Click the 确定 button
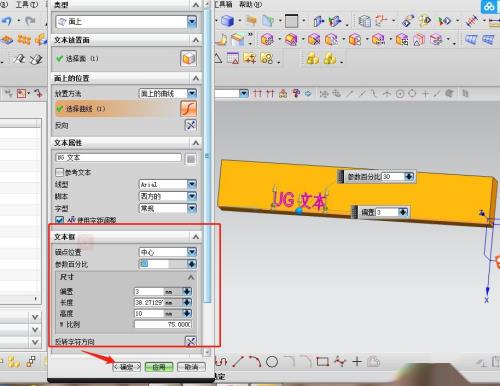 127,367
